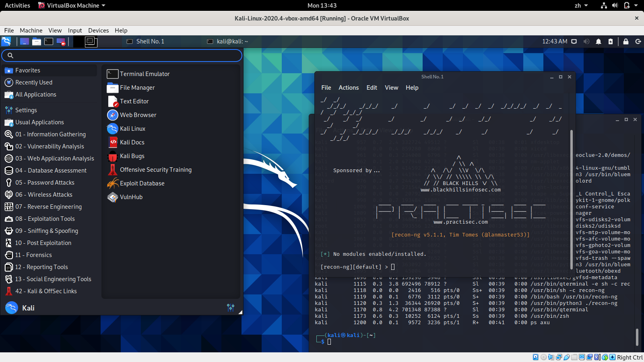
Task: Open the zh input language dropdown
Action: coord(581,6)
